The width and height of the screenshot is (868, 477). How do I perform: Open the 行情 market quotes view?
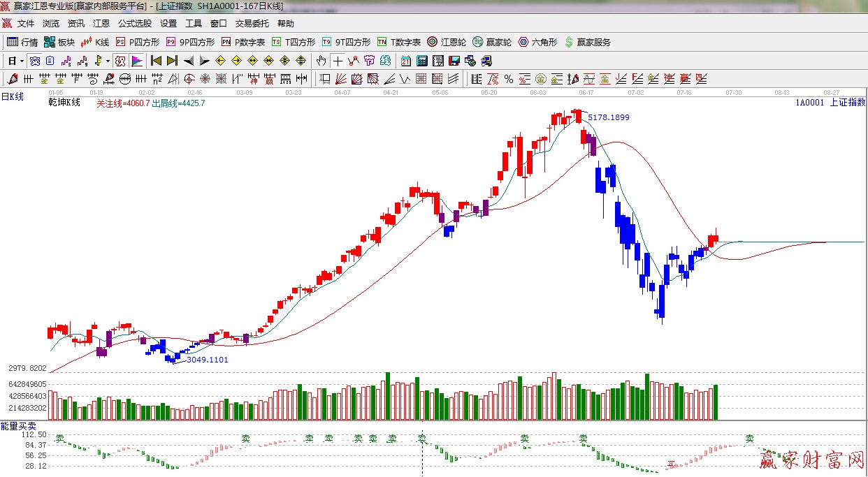click(22, 42)
